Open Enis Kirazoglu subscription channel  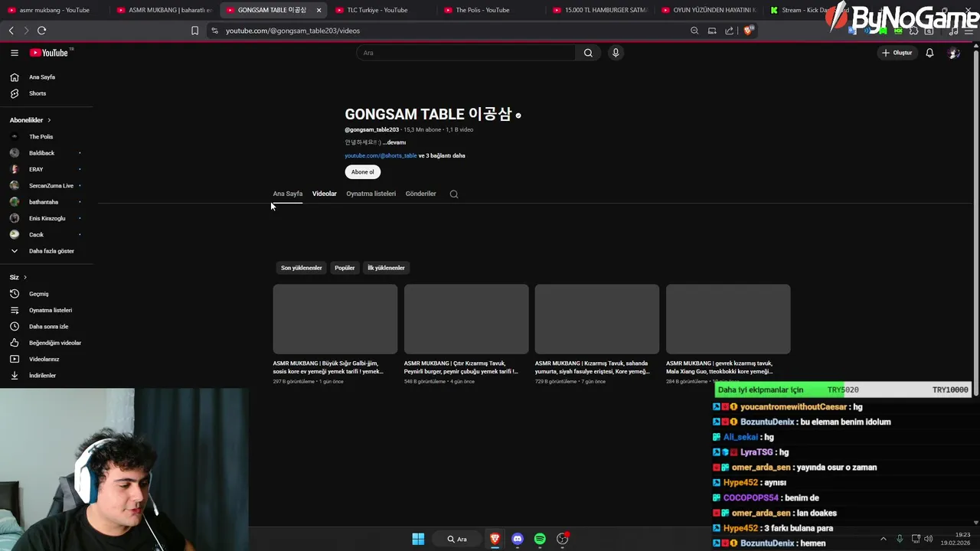click(x=47, y=218)
